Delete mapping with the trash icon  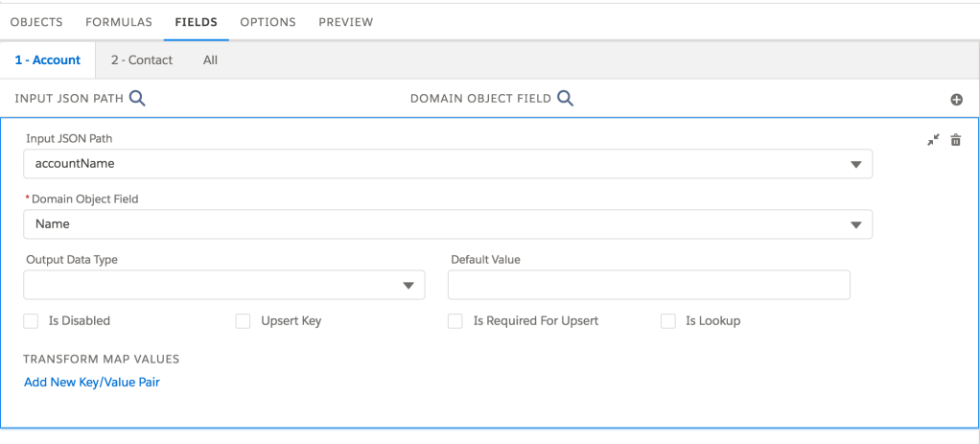click(x=955, y=140)
